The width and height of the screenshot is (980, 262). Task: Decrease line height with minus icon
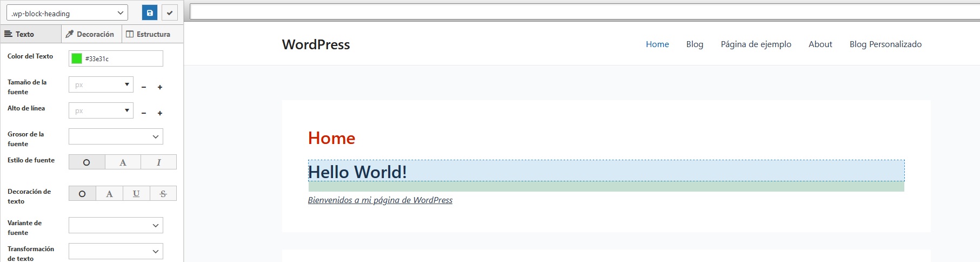coord(144,113)
